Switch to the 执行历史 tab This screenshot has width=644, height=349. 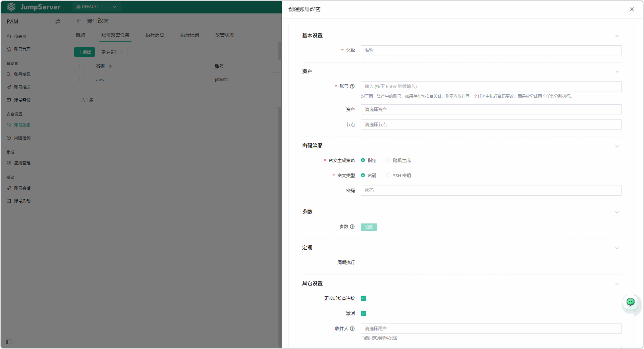coord(155,35)
